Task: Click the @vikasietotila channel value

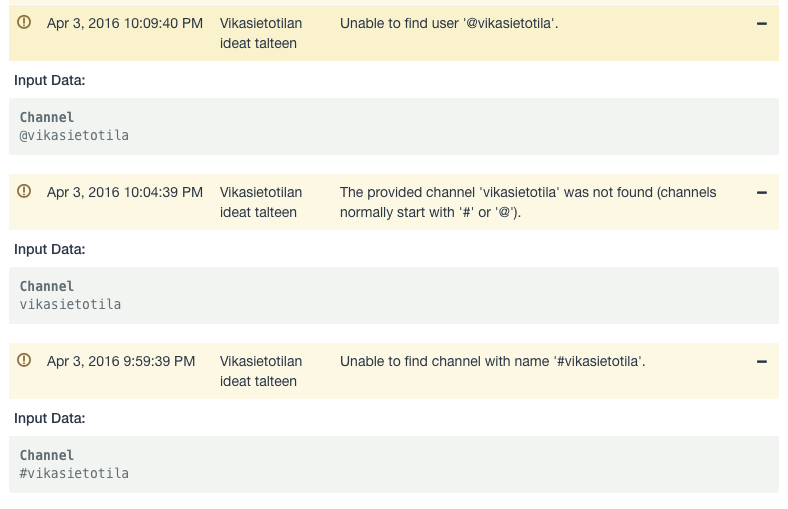Action: (x=74, y=136)
